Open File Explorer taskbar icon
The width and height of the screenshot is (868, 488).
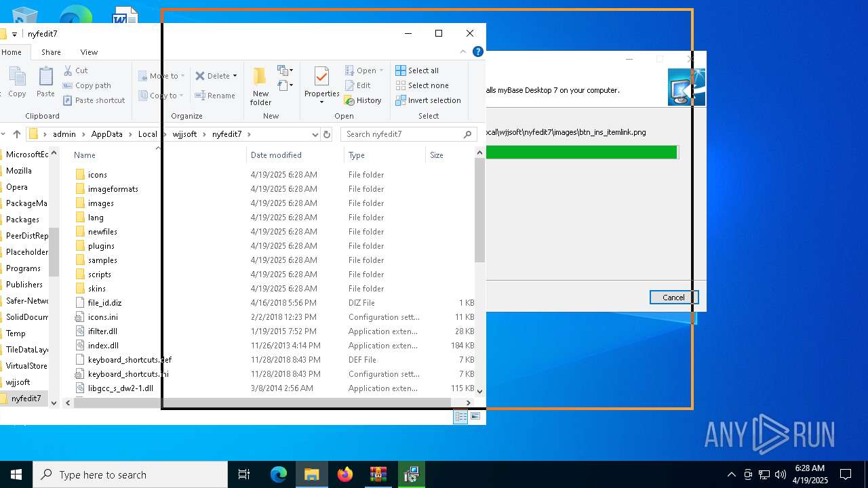click(312, 474)
